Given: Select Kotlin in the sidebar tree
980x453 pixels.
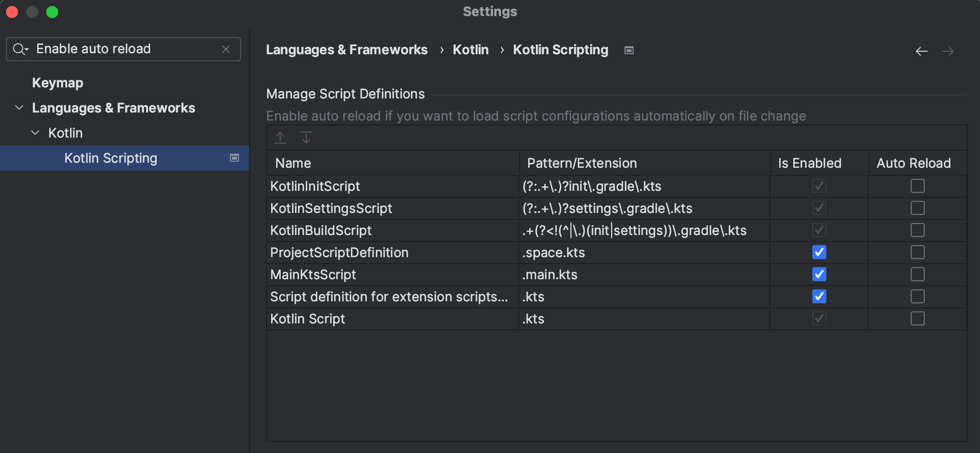Looking at the screenshot, I should click(x=65, y=133).
